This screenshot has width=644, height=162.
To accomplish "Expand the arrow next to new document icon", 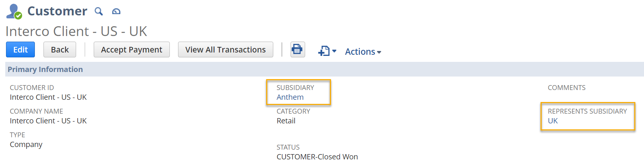I will (334, 51).
